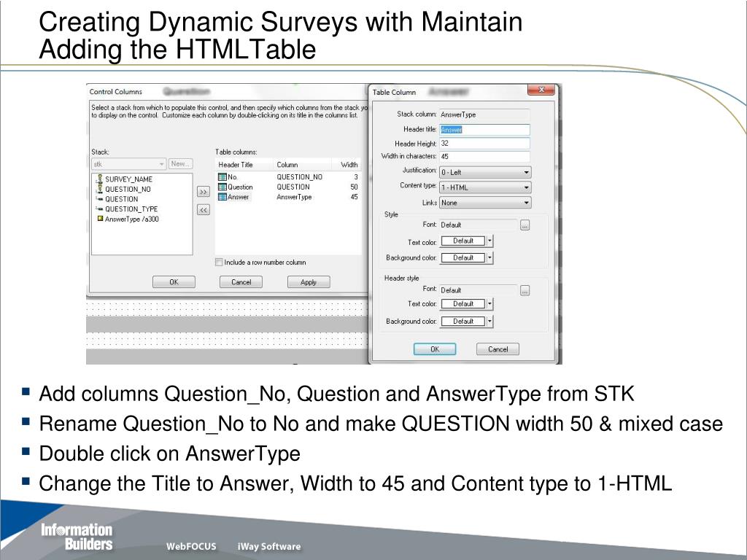Toggle Include a row number column
This screenshot has width=747, height=560.
point(219,262)
